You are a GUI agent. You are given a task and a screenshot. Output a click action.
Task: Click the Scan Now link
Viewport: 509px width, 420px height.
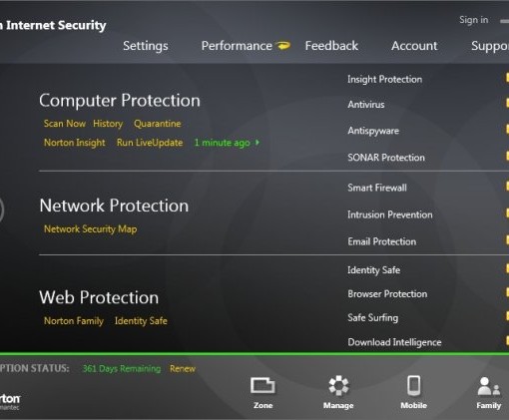click(x=65, y=124)
